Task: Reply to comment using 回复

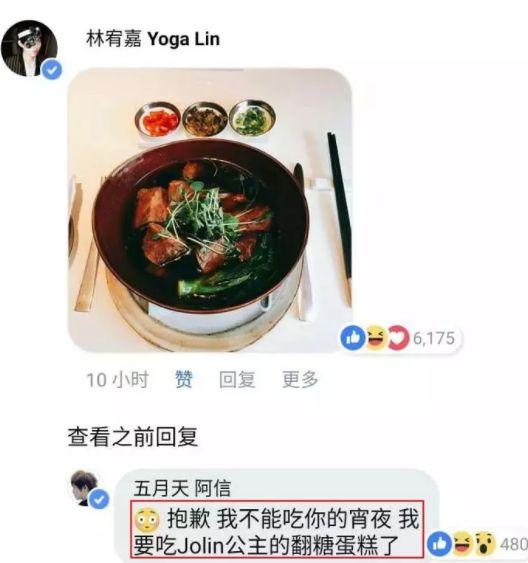Action: (x=237, y=379)
